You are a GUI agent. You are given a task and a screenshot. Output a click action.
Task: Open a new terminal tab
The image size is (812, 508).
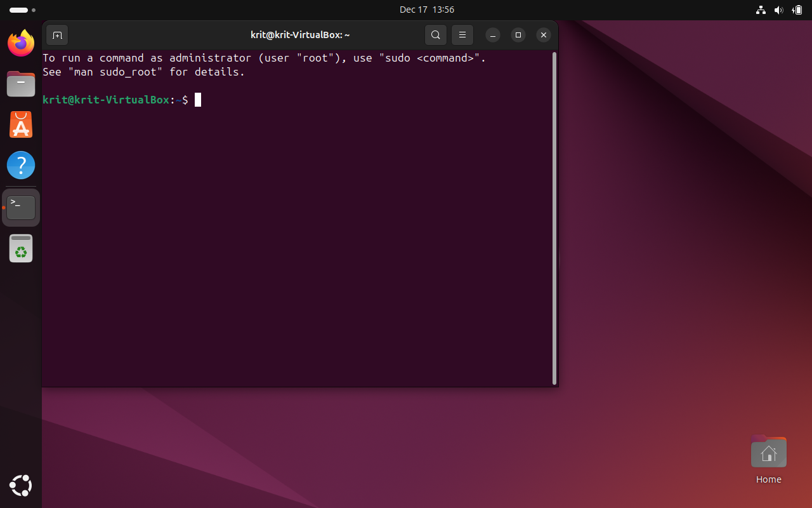(57, 35)
